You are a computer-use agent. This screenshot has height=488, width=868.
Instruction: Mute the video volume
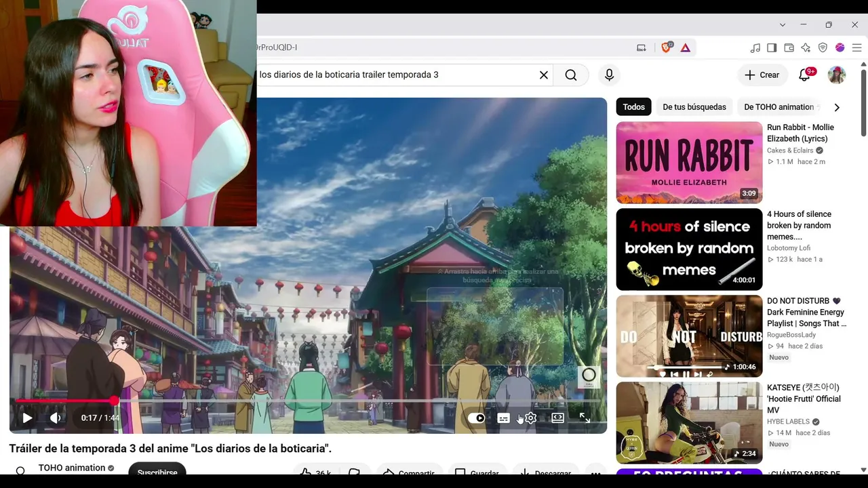coord(56,418)
